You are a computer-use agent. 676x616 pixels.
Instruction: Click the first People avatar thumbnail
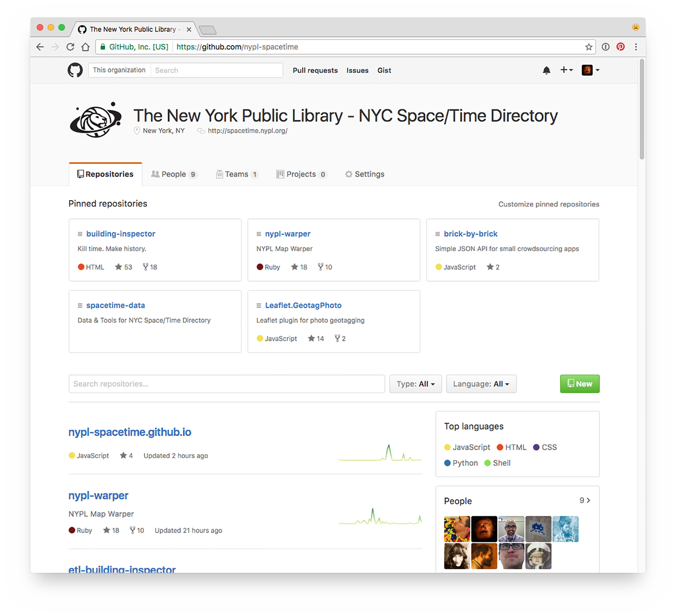[x=457, y=529]
